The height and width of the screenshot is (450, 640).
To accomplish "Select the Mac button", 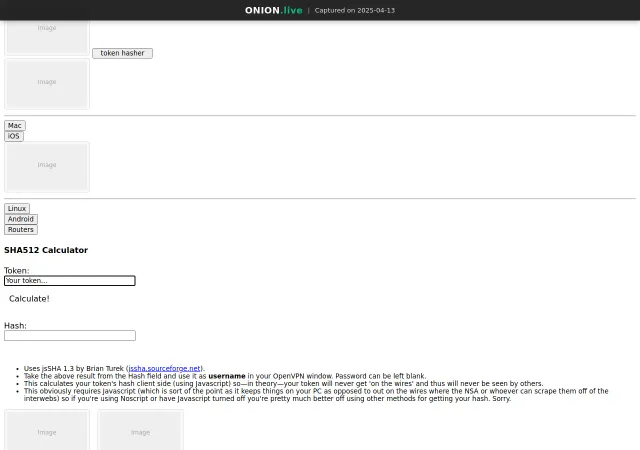I will pyautogui.click(x=15, y=125).
